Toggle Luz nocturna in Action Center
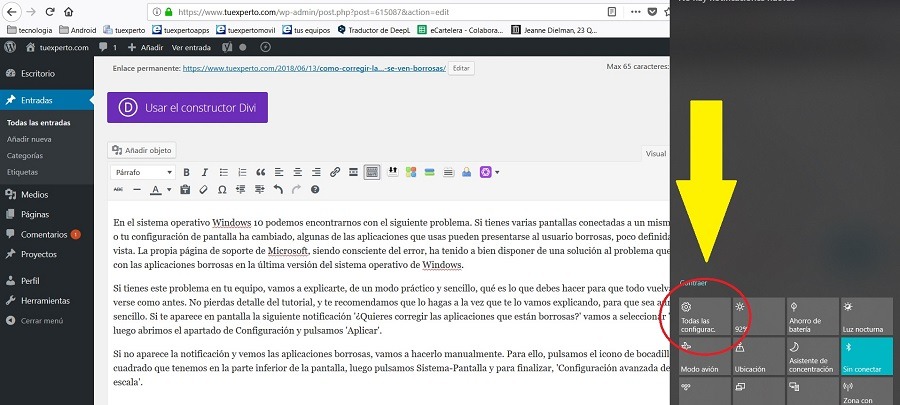 click(867, 316)
